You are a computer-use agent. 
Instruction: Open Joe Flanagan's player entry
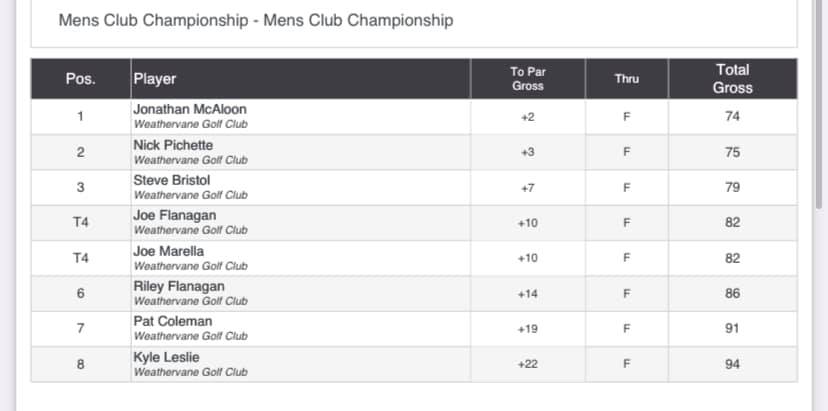coord(174,216)
